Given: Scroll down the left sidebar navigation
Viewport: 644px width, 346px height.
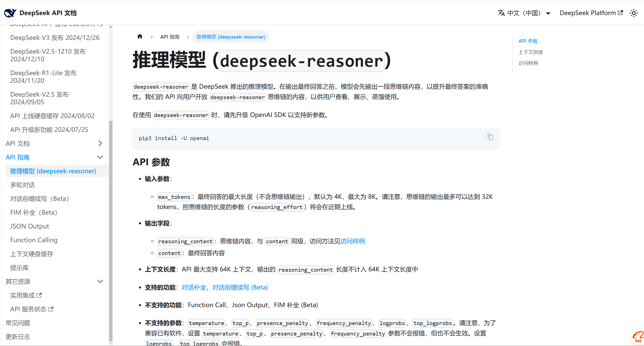Looking at the screenshot, I should (x=111, y=344).
